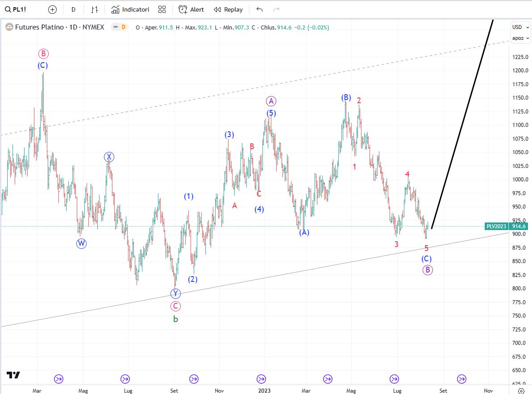Select the blue (5) wave label
Image resolution: width=532 pixels, height=394 pixels.
271,113
